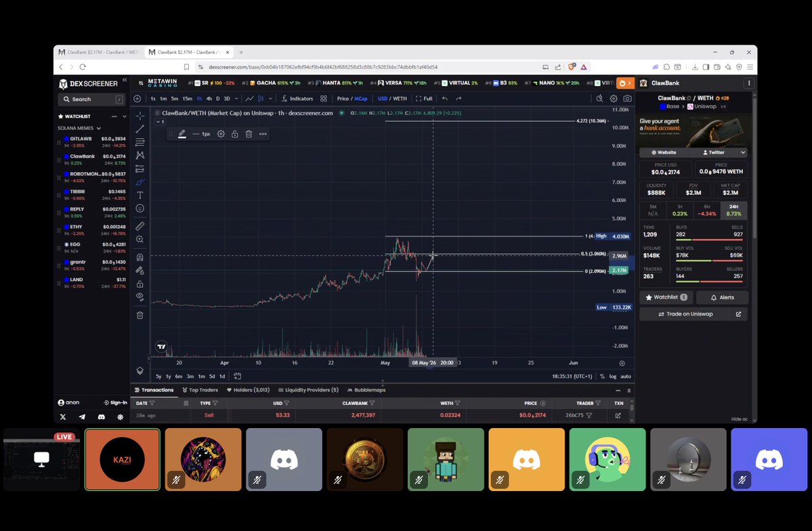812x531 pixels.
Task: Take a chart snapshot with camera icon
Action: (x=627, y=98)
